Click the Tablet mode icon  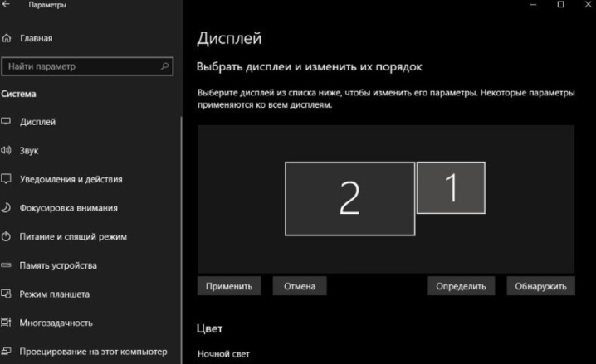[6, 294]
